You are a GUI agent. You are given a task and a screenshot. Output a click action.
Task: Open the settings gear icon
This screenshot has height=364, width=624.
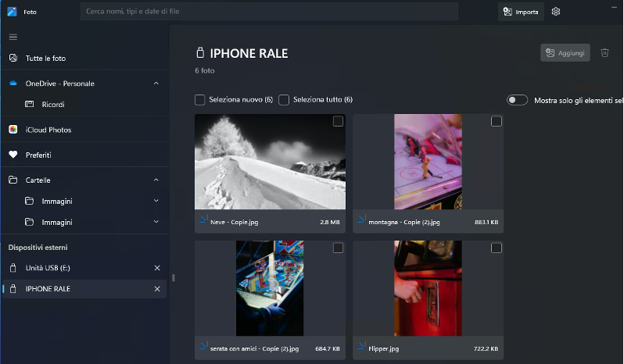coord(556,12)
